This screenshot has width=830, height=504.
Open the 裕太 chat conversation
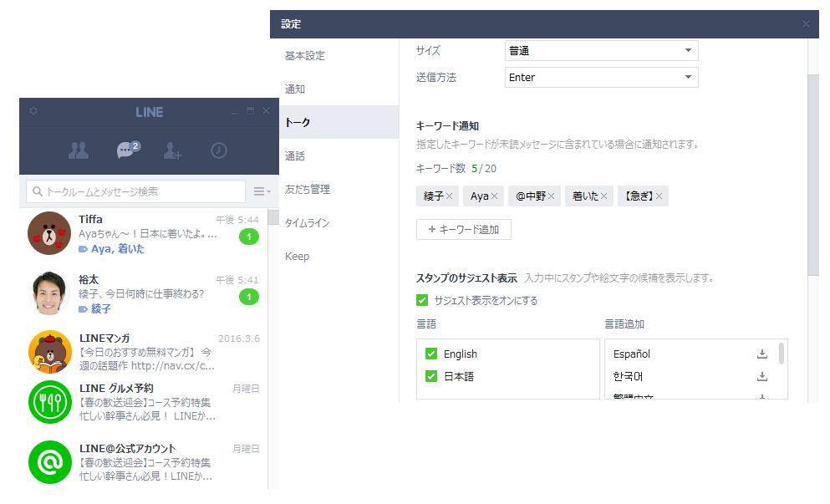pos(144,294)
